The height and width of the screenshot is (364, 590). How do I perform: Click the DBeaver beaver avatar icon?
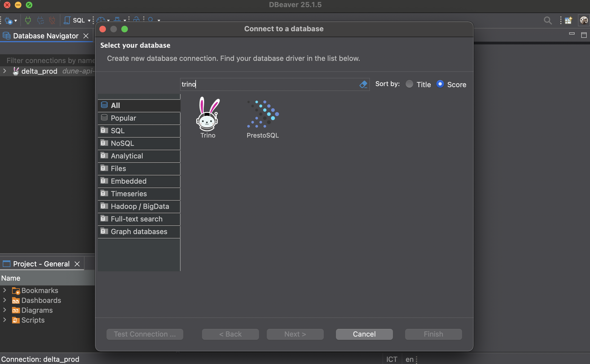coord(583,20)
